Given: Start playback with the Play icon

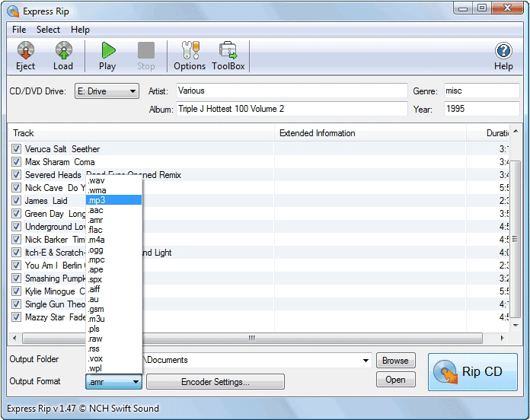Looking at the screenshot, I should [108, 56].
